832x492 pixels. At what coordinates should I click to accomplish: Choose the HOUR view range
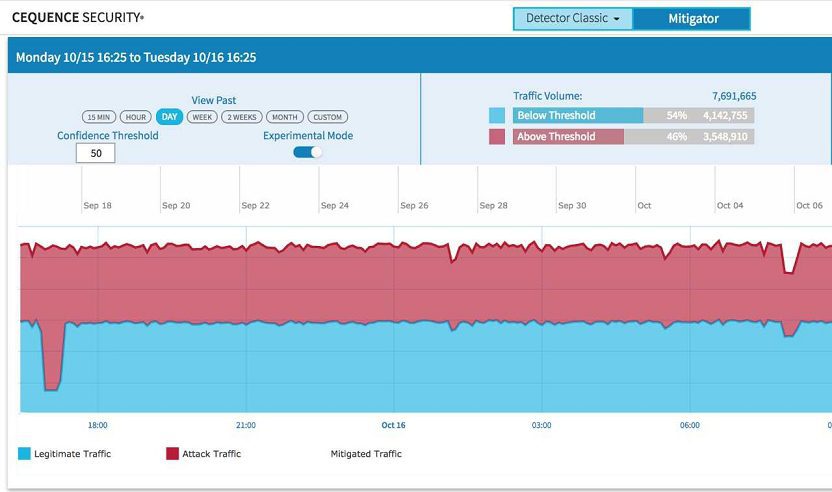point(135,117)
